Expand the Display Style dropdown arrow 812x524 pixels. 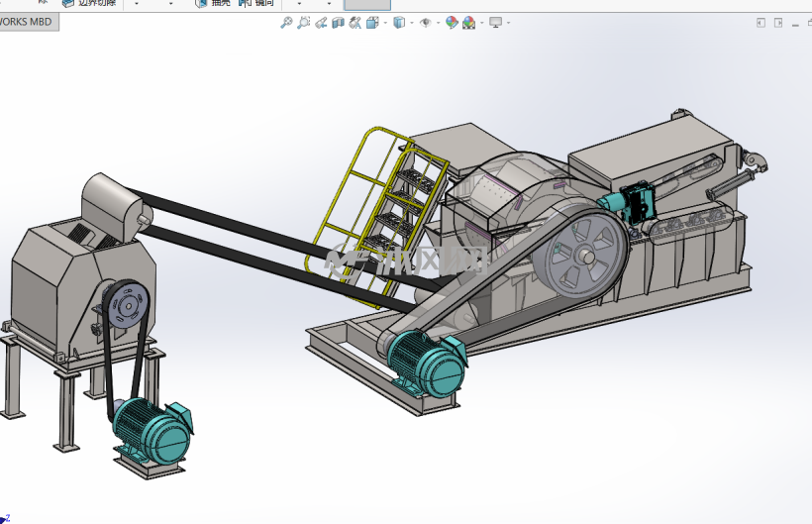412,23
